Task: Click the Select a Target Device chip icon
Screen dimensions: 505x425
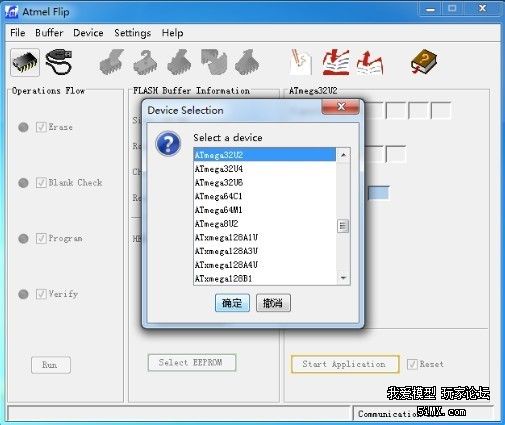Action: coord(25,62)
